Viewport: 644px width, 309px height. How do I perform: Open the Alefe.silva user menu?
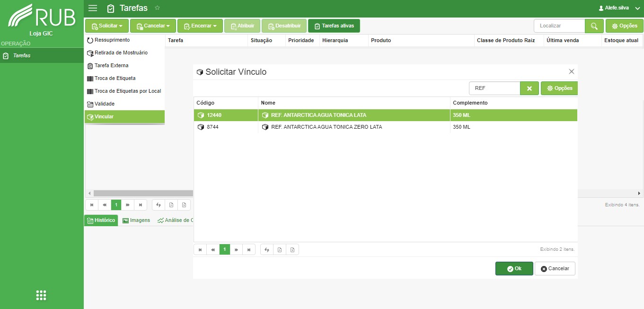(618, 8)
